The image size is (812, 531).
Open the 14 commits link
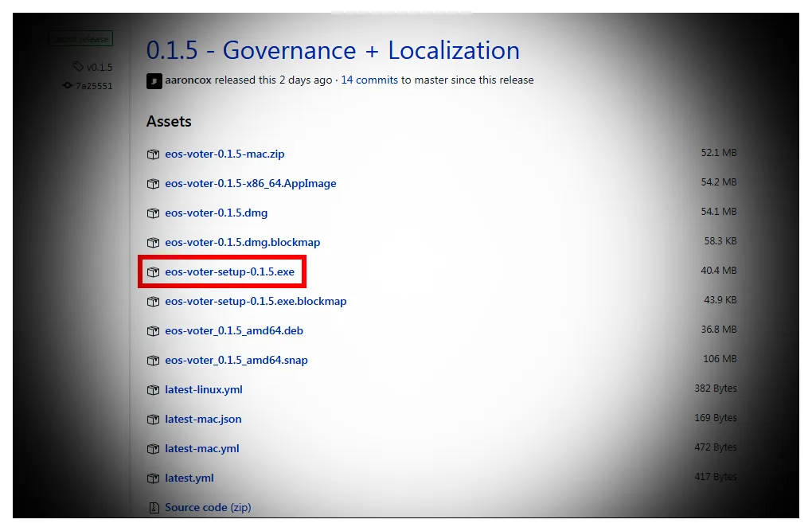coord(369,80)
